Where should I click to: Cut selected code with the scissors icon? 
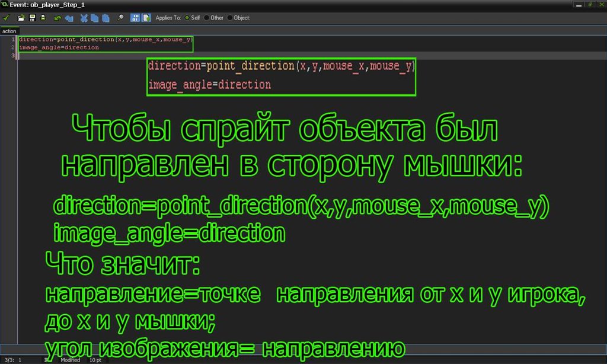click(84, 18)
